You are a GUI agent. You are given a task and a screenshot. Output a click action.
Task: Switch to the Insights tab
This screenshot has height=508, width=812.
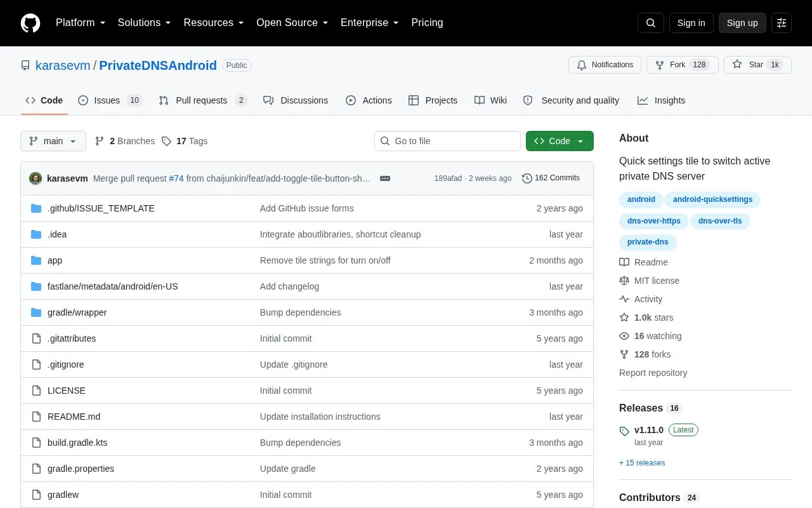point(662,100)
